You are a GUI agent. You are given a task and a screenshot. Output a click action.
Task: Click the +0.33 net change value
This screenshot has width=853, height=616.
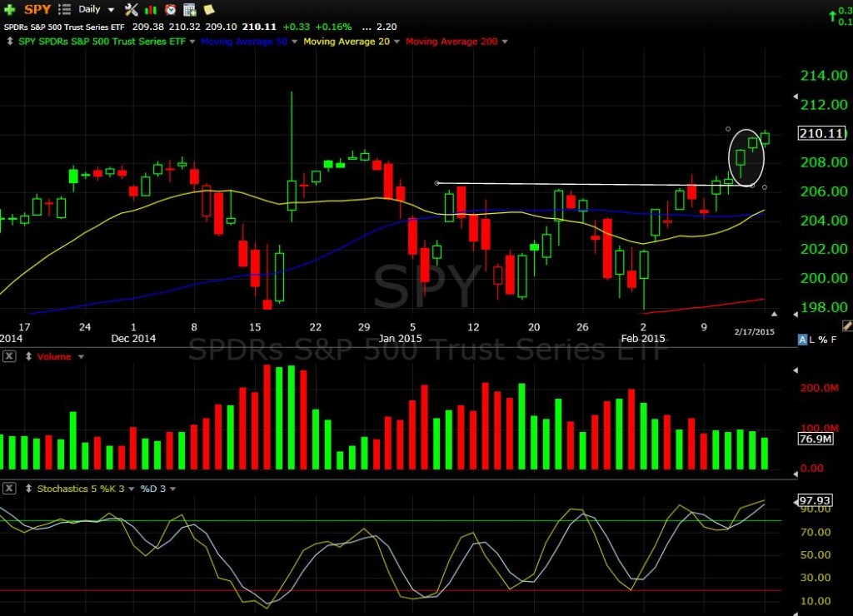(296, 27)
